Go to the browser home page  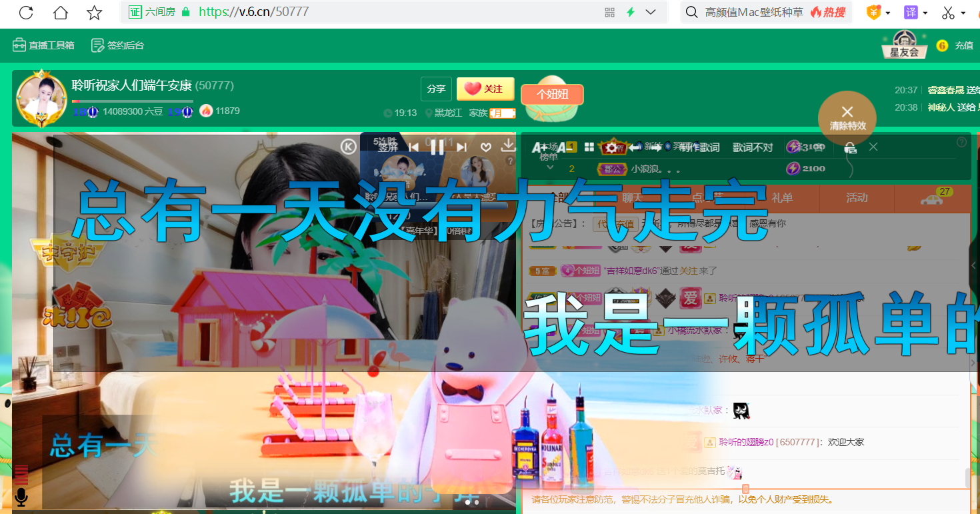pyautogui.click(x=61, y=12)
